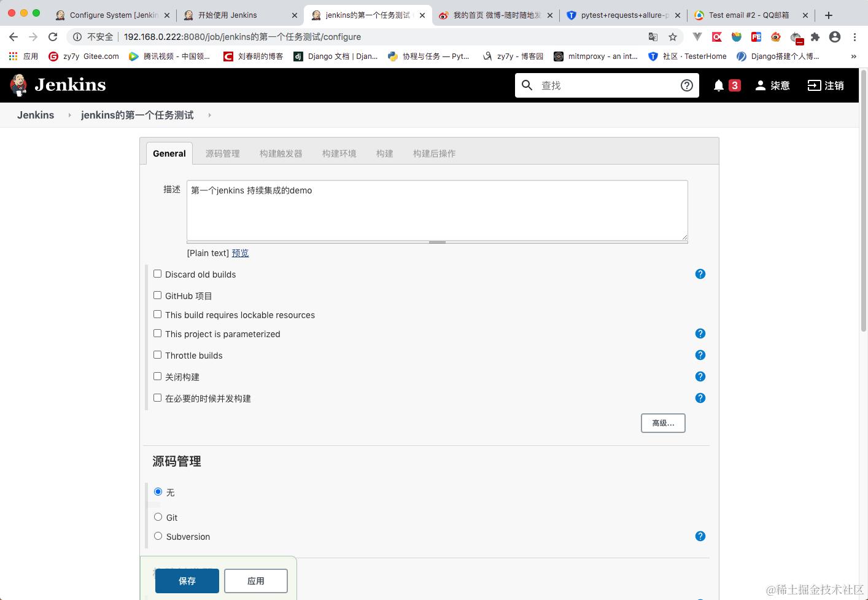Expand breadcrumb arrow after Jenkins
This screenshot has height=600, width=868.
69,115
